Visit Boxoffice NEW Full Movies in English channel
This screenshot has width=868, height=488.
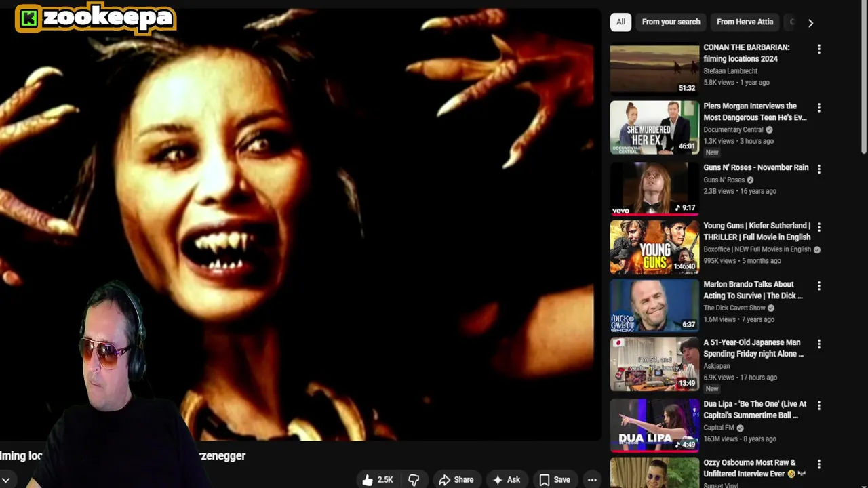[x=757, y=249]
